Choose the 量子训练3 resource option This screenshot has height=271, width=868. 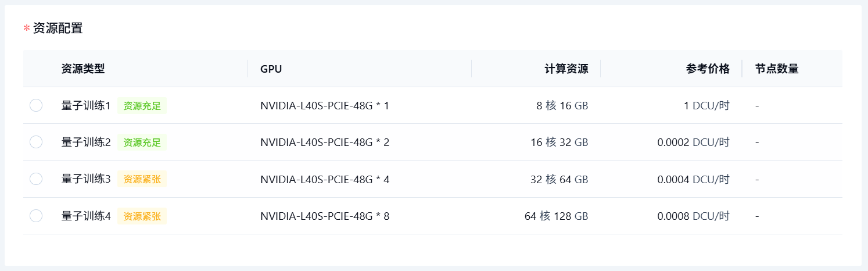coord(36,179)
